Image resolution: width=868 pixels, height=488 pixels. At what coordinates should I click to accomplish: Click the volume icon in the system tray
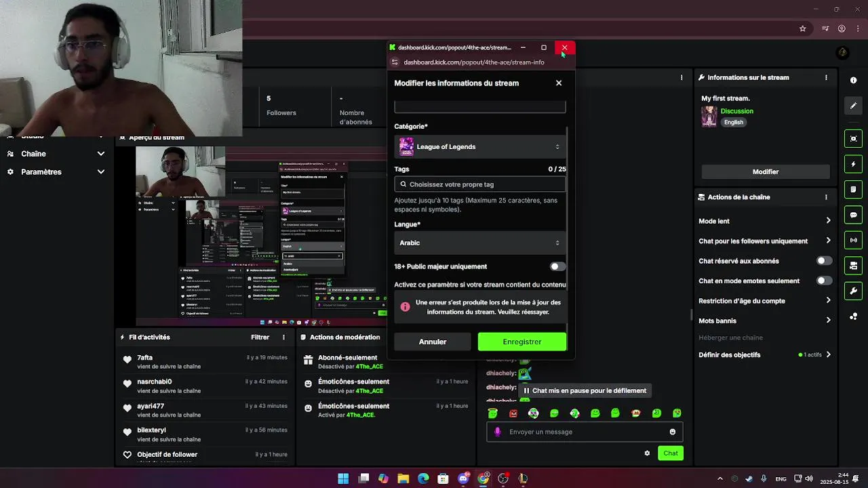810,479
